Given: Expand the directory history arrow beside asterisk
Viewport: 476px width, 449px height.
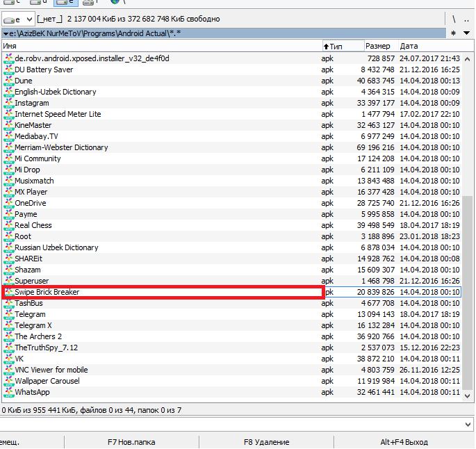Looking at the screenshot, I should 466,33.
